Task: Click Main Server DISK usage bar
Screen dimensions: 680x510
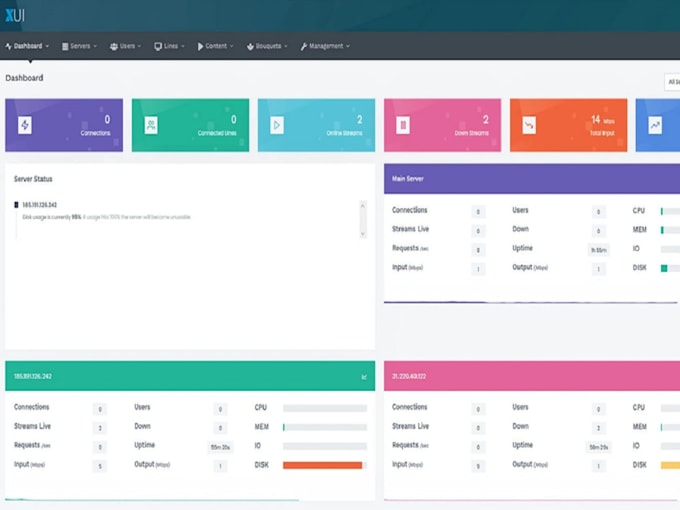Action: 670,268
